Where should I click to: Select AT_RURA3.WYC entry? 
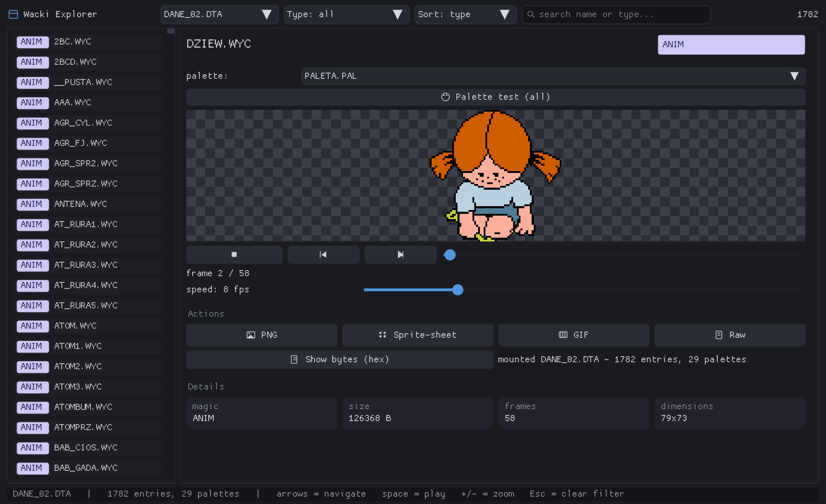87,265
